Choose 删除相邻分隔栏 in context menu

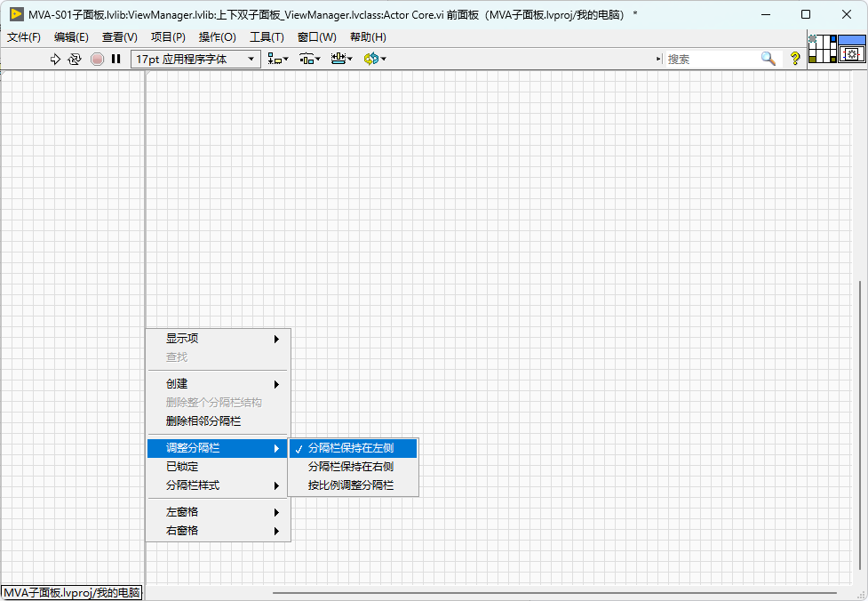pyautogui.click(x=218, y=421)
